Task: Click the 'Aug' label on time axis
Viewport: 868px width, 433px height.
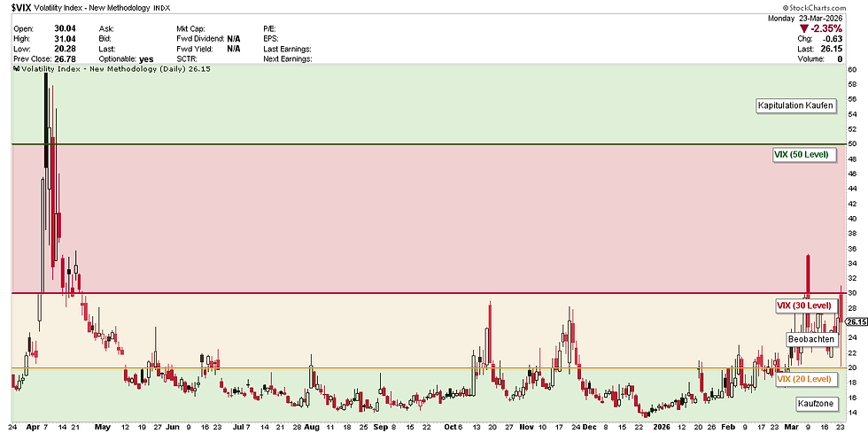Action: tap(312, 428)
